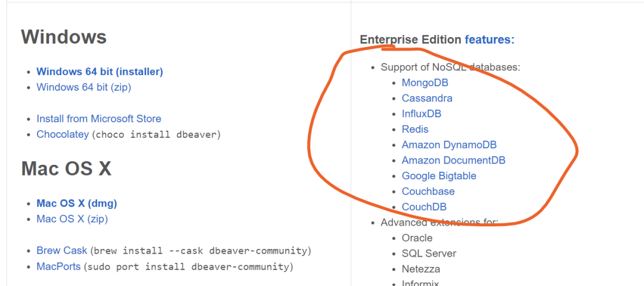This screenshot has width=644, height=286.
Task: Select the Couchbase link
Action: 428,191
